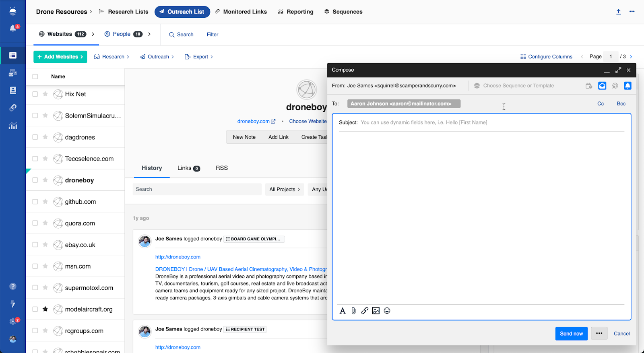
Task: Open Choose Sequence or Template dropdown
Action: pos(518,86)
